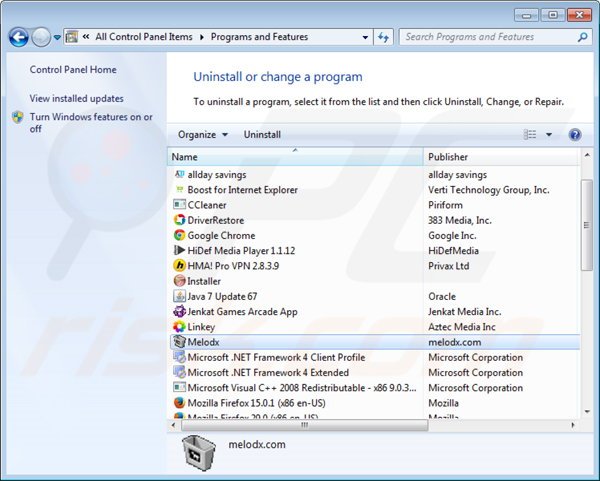
Task: Click the Mozilla Firefox 15.0.1 icon
Action: [x=179, y=403]
